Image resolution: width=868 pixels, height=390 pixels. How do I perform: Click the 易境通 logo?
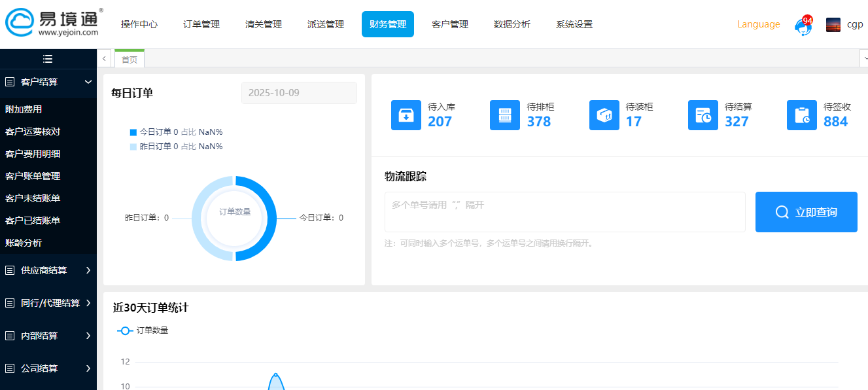[x=52, y=23]
